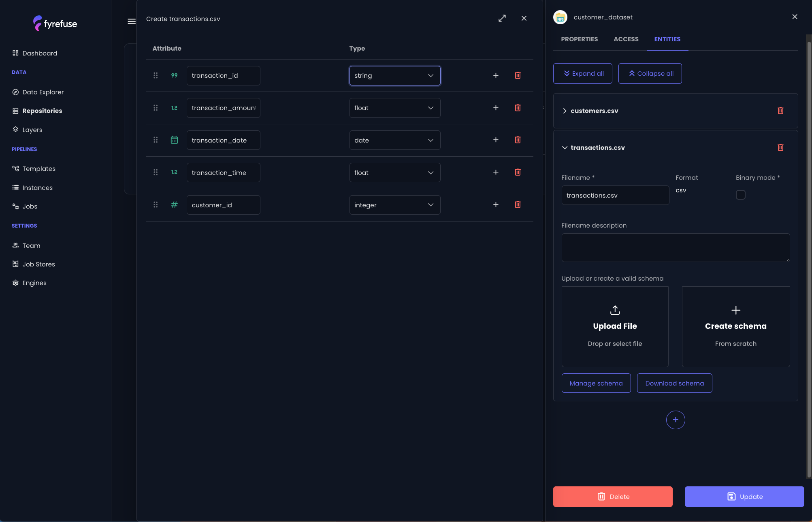Grab the drag handle of transaction_date row
This screenshot has width=812, height=522.
[x=156, y=140]
